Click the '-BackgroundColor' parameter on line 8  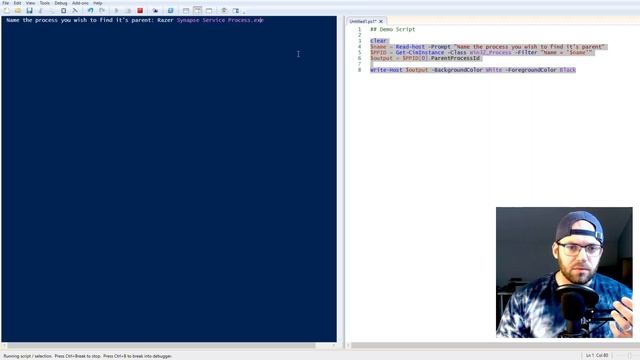[x=457, y=70]
